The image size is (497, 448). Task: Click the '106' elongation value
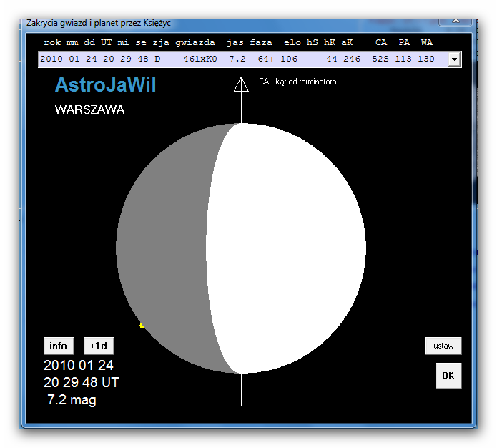(289, 59)
